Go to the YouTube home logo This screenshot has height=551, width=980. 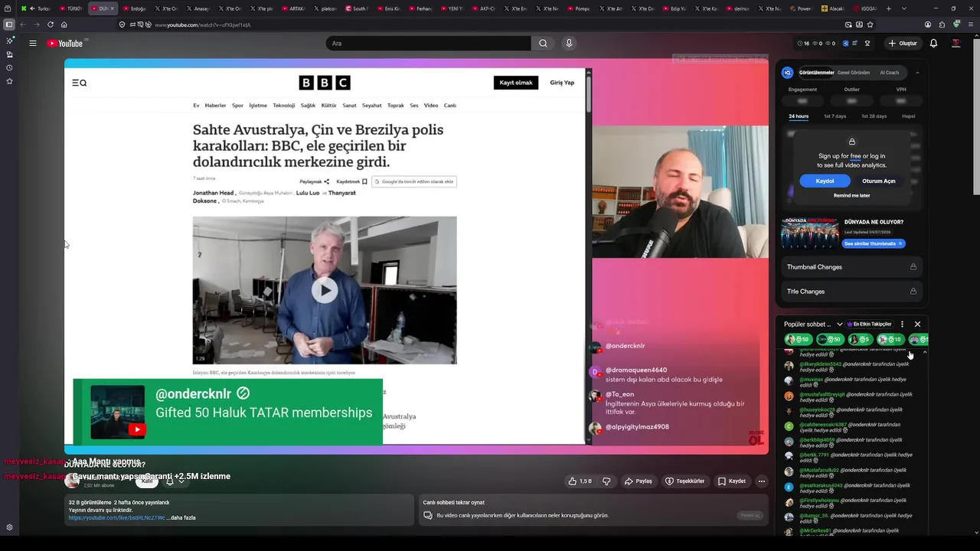[64, 44]
